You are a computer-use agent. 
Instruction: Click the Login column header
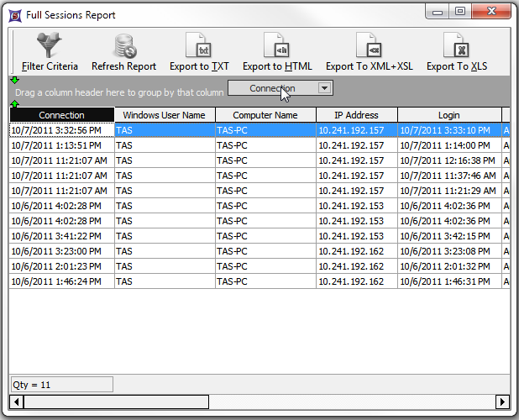click(448, 115)
